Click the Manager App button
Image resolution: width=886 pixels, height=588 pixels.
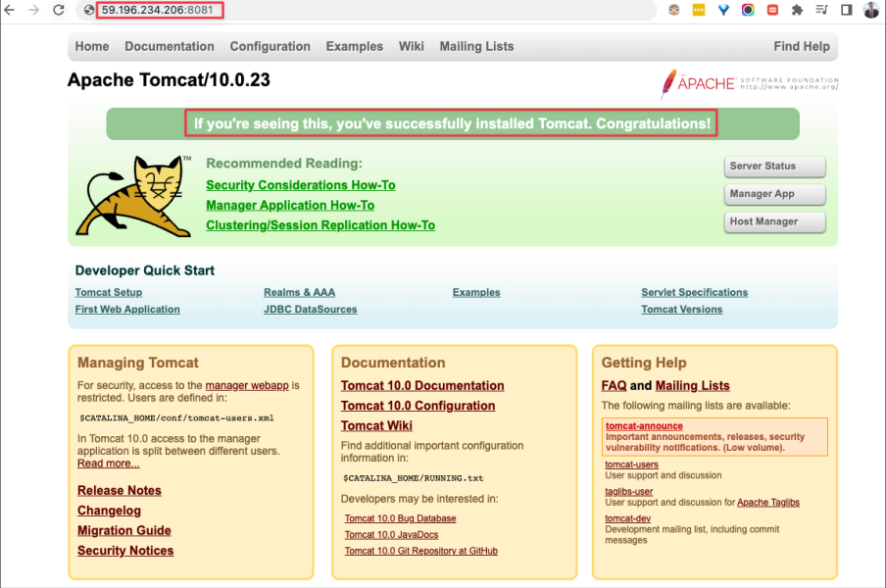coord(774,194)
